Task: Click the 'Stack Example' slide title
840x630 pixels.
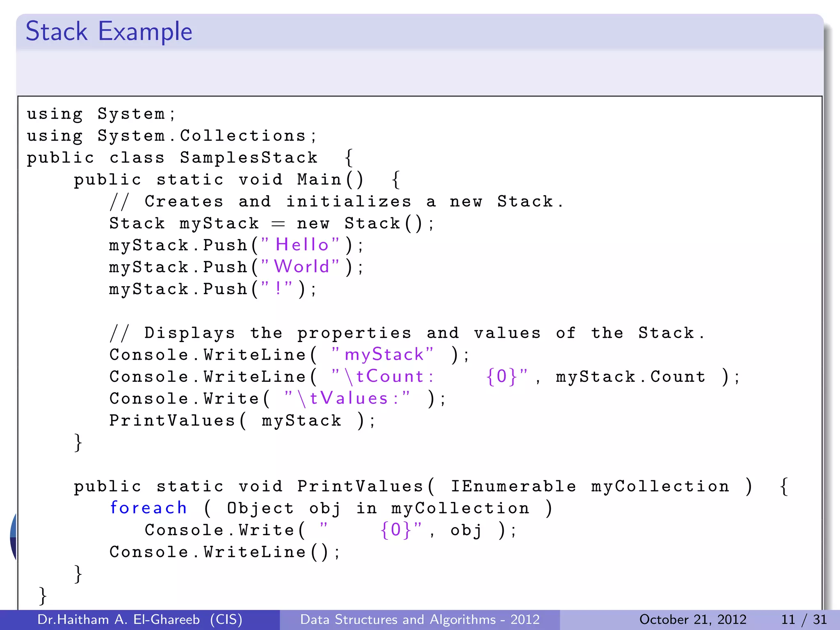Action: coord(109,32)
